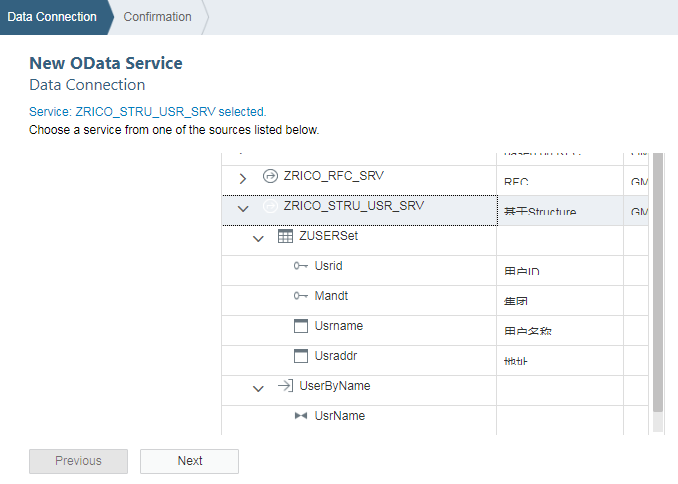Open the Data Connection wizard step
Screen dimensions: 678x484
point(52,17)
